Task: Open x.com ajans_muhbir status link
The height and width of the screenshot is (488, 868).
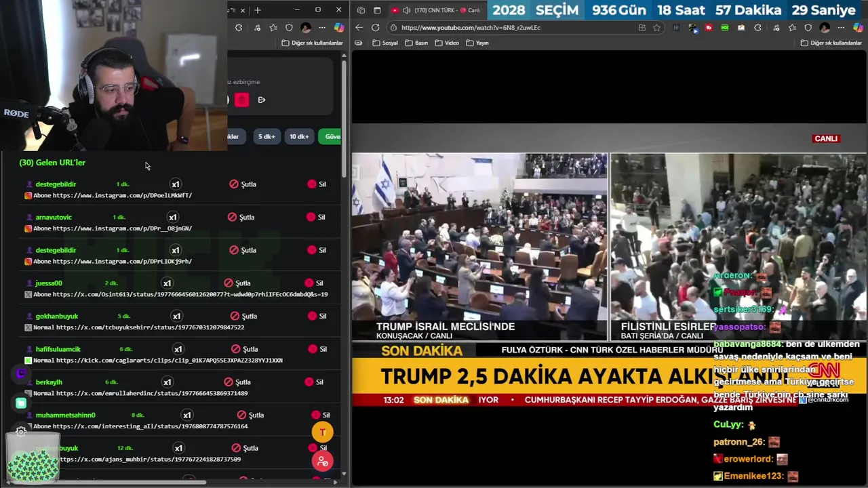Action: 150,460
